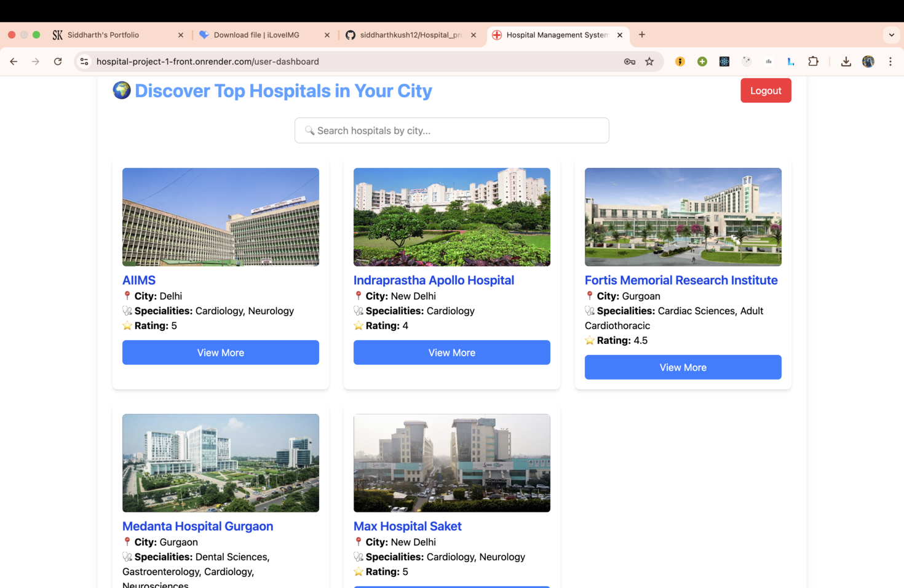Click View More for Indraprastha Apollo Hospital

452,352
